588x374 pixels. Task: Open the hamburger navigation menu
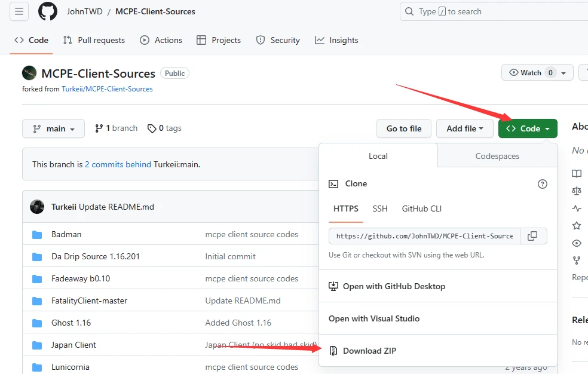click(20, 11)
